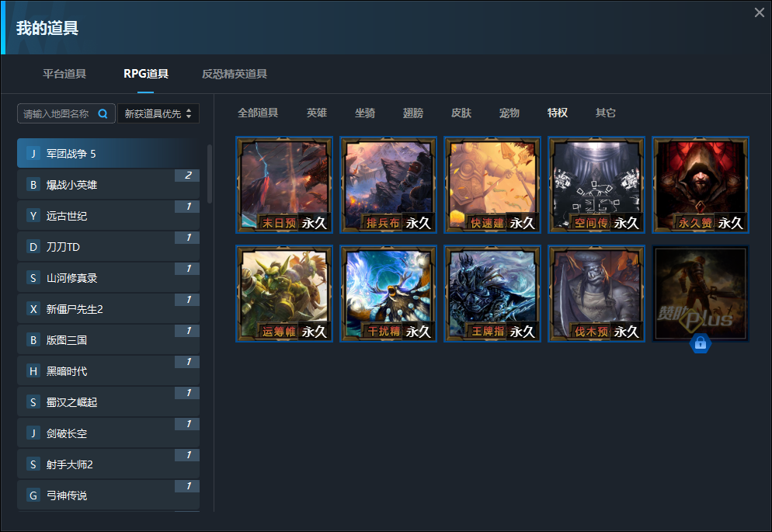Show the 全部道具 category

click(x=258, y=113)
